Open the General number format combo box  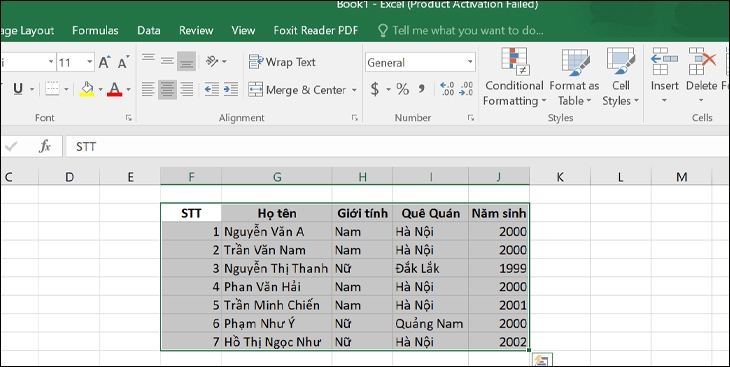[x=420, y=62]
